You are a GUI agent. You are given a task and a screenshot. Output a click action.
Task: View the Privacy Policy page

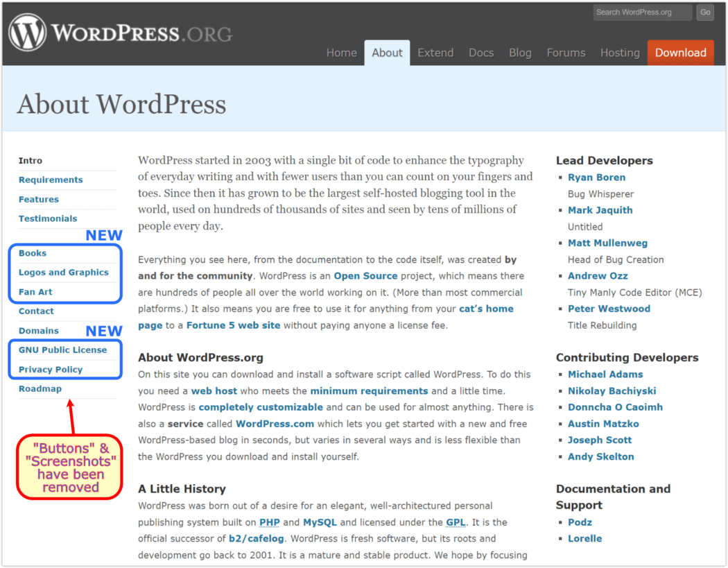[x=51, y=370]
